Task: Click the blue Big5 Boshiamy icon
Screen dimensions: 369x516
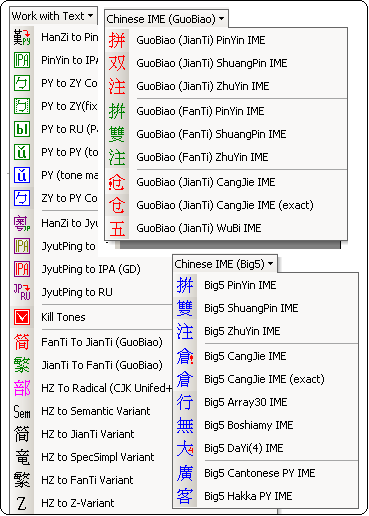Action: pyautogui.click(x=185, y=425)
